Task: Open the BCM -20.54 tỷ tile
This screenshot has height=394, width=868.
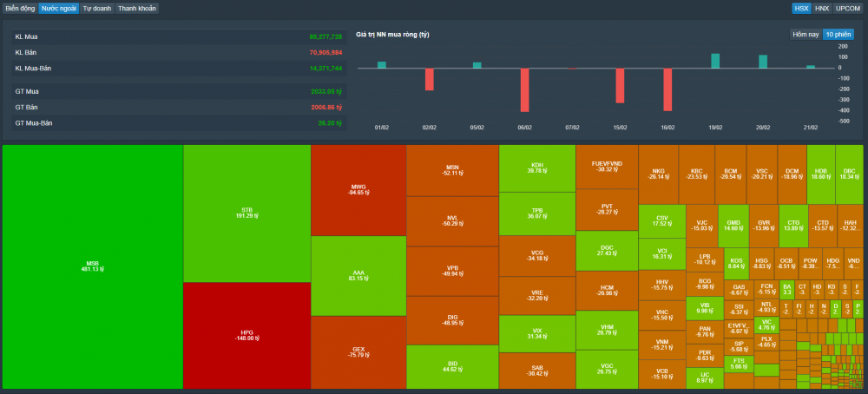Action: 731,174
